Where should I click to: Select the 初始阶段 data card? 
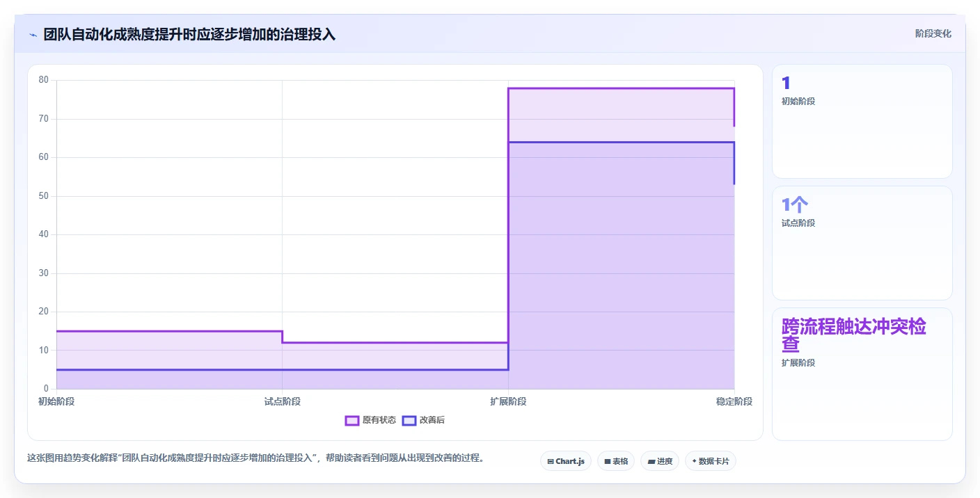pyautogui.click(x=862, y=122)
